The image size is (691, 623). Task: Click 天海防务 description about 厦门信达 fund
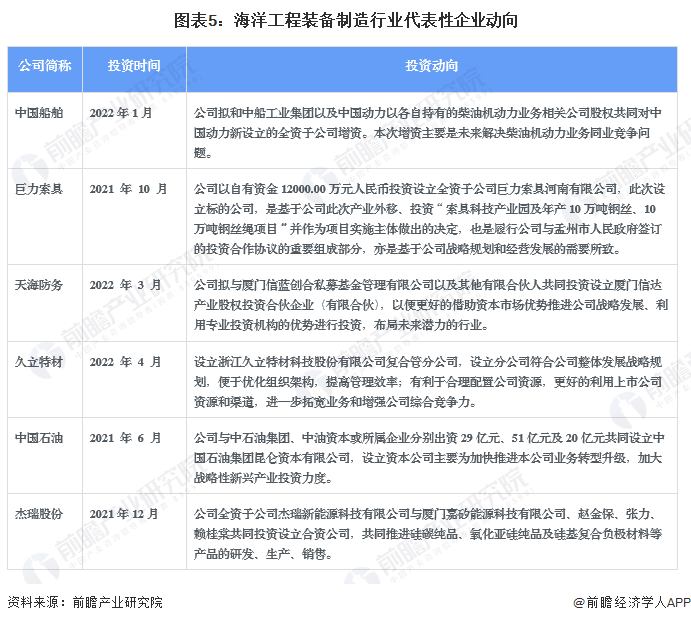click(431, 305)
